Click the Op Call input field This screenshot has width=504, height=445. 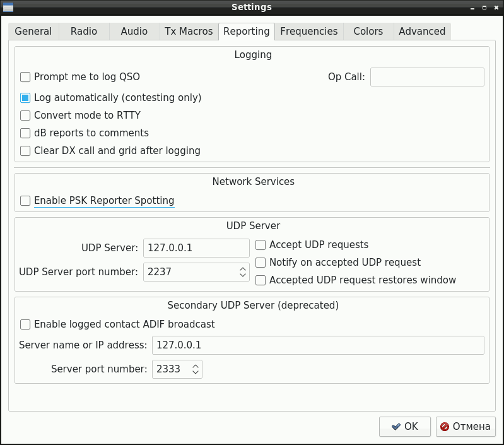point(427,77)
